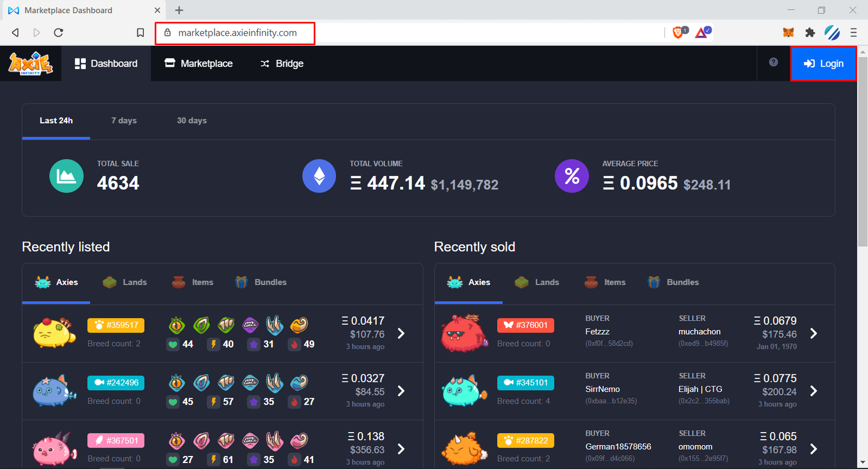
Task: Open the browser hamburger menu
Action: point(854,33)
